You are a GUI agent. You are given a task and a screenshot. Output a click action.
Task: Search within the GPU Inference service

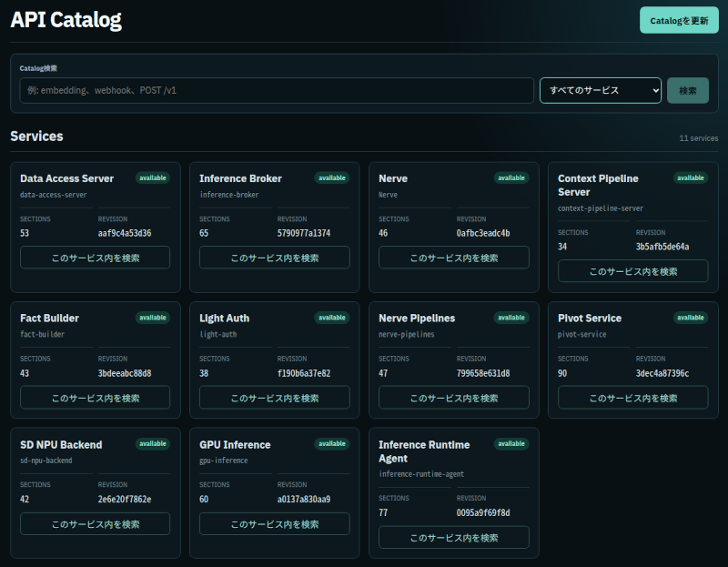[x=275, y=524]
